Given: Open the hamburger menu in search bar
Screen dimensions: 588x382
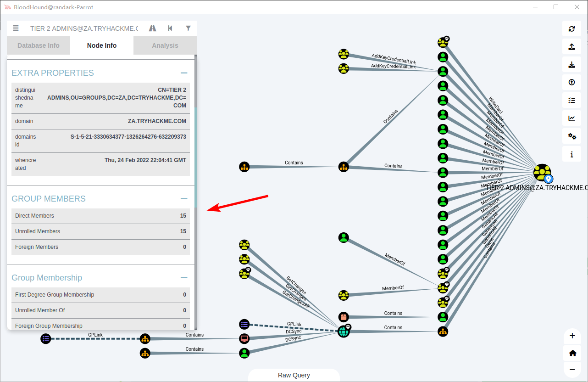Looking at the screenshot, I should click(16, 28).
